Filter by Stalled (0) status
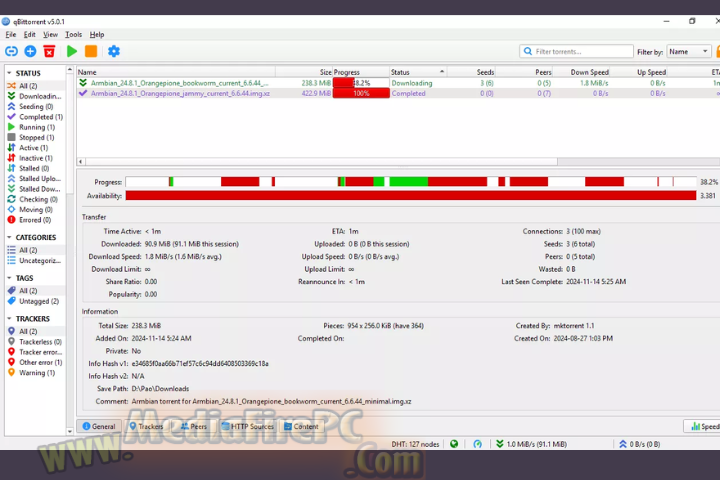The width and height of the screenshot is (720, 480). pyautogui.click(x=34, y=168)
